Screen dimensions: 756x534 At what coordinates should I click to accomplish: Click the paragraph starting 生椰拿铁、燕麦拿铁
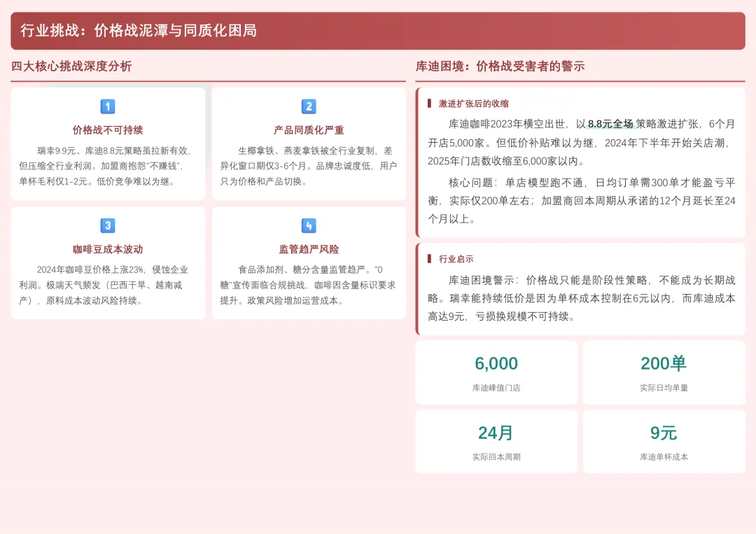click(x=309, y=166)
